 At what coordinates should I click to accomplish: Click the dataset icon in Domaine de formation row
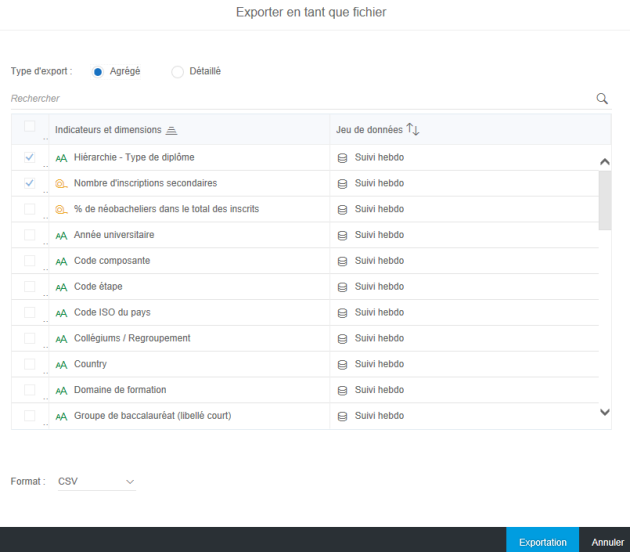[x=342, y=390]
